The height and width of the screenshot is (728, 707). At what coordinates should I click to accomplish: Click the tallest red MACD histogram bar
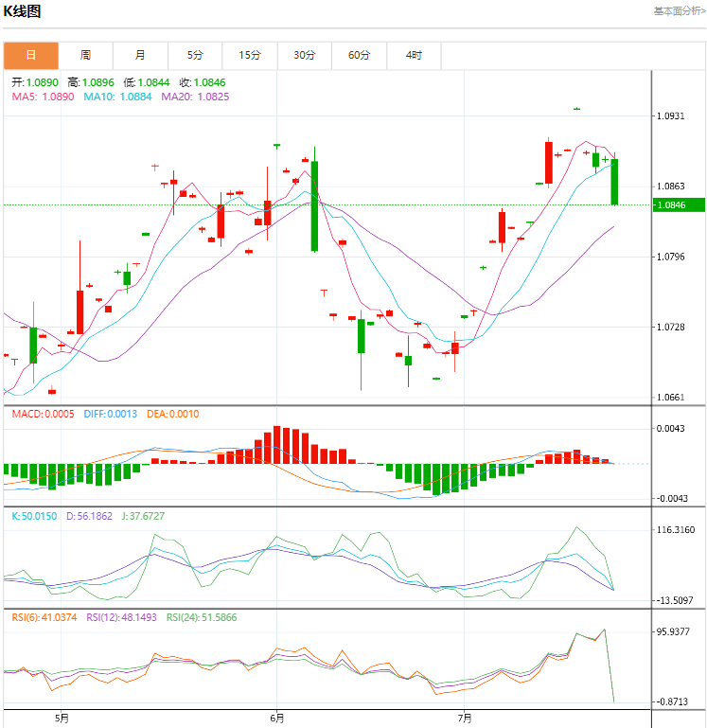pyautogui.click(x=276, y=445)
